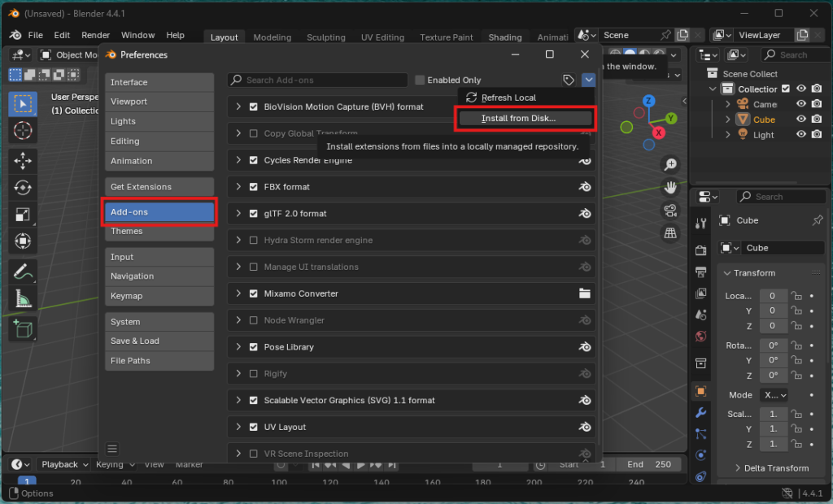Viewport: 833px width, 504px height.
Task: Select the Add Cube tool
Action: (22, 329)
